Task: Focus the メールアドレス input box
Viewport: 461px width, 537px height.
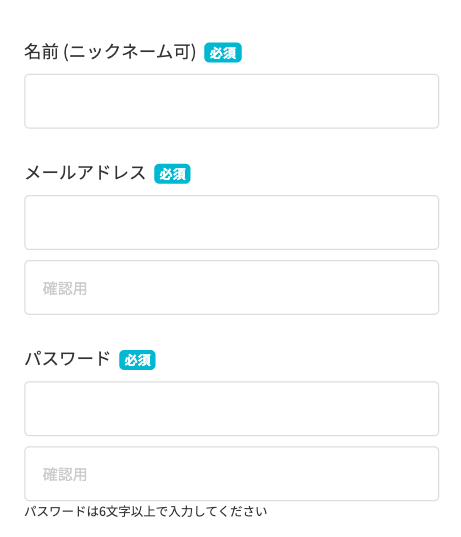Action: coord(232,223)
